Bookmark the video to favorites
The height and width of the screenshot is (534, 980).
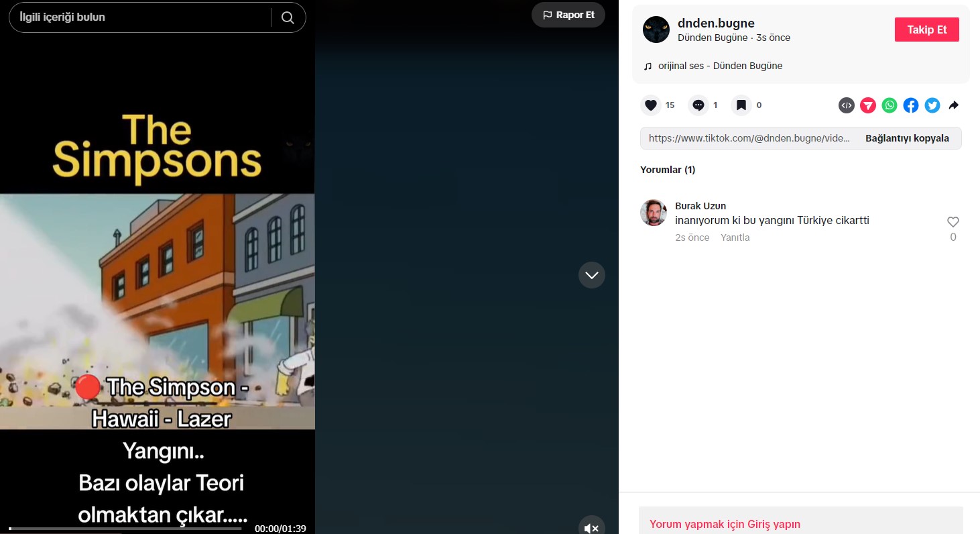(x=741, y=105)
